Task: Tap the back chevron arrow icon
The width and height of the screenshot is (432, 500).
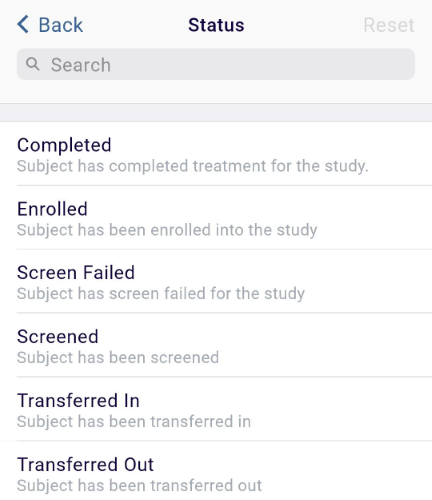Action: (23, 24)
